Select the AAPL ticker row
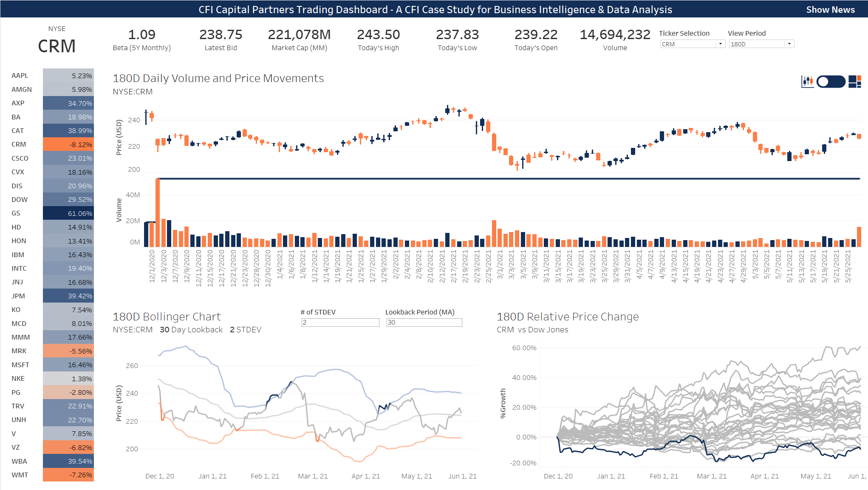Viewport: 868px width, 490px height. 20,76
